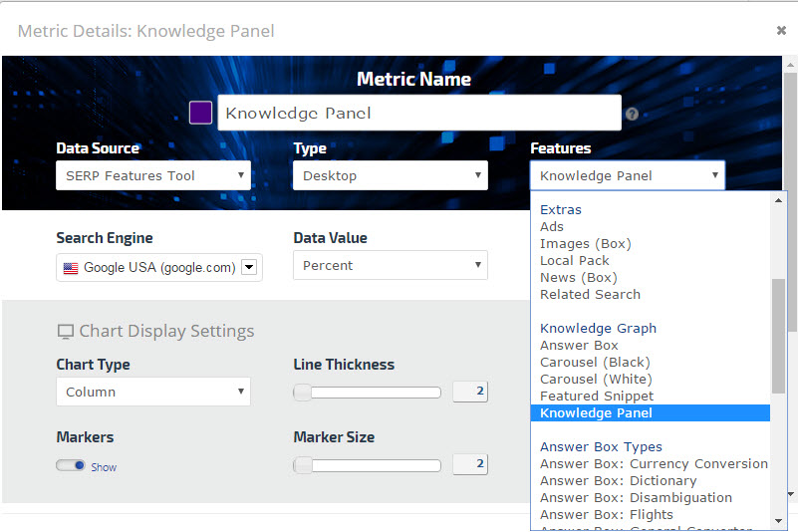This screenshot has width=798, height=532.
Task: Choose Local Pack in the features list
Action: click(x=575, y=260)
